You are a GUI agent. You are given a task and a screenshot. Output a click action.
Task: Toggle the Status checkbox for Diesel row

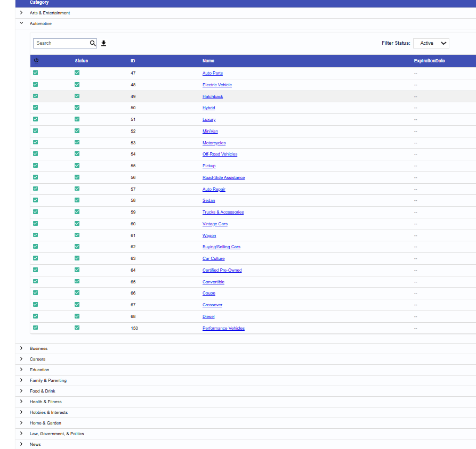(77, 316)
